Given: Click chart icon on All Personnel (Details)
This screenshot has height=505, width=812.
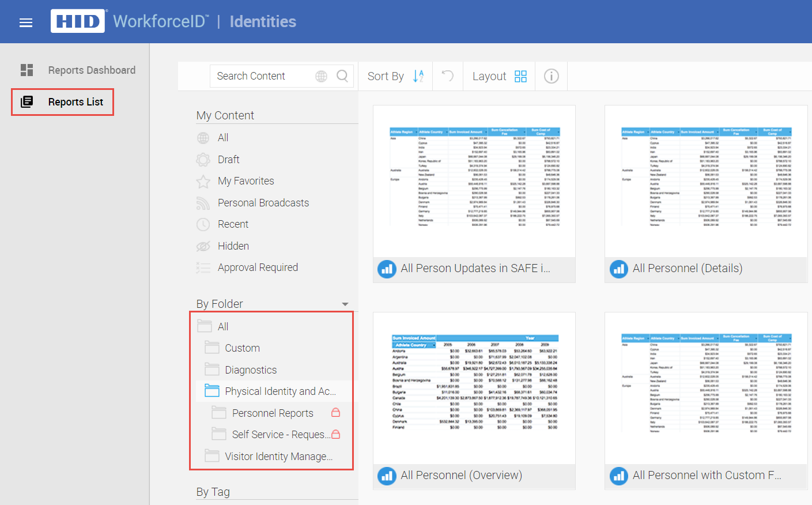Looking at the screenshot, I should 619,269.
